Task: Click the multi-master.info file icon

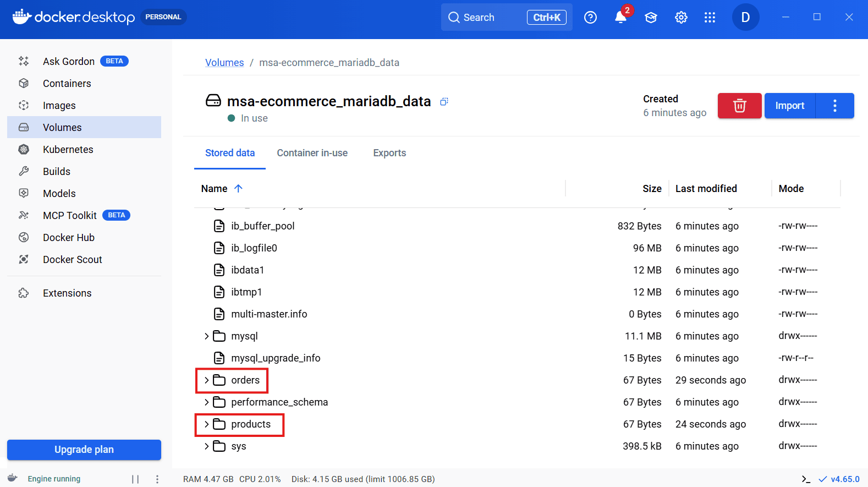Action: pyautogui.click(x=219, y=314)
